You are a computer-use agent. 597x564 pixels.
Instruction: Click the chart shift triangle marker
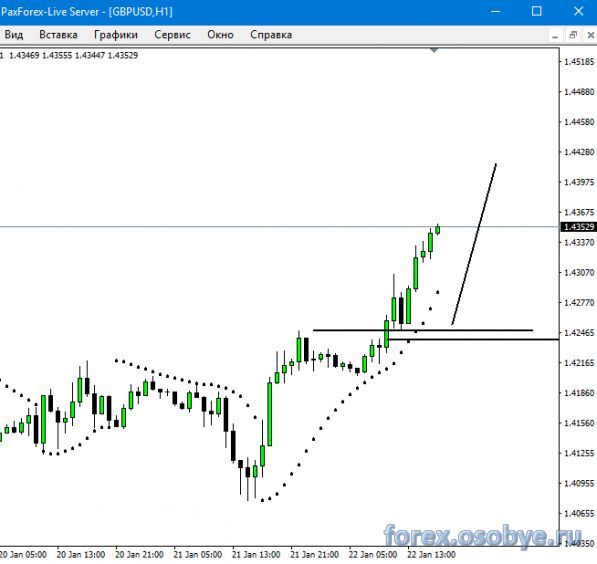[x=434, y=50]
